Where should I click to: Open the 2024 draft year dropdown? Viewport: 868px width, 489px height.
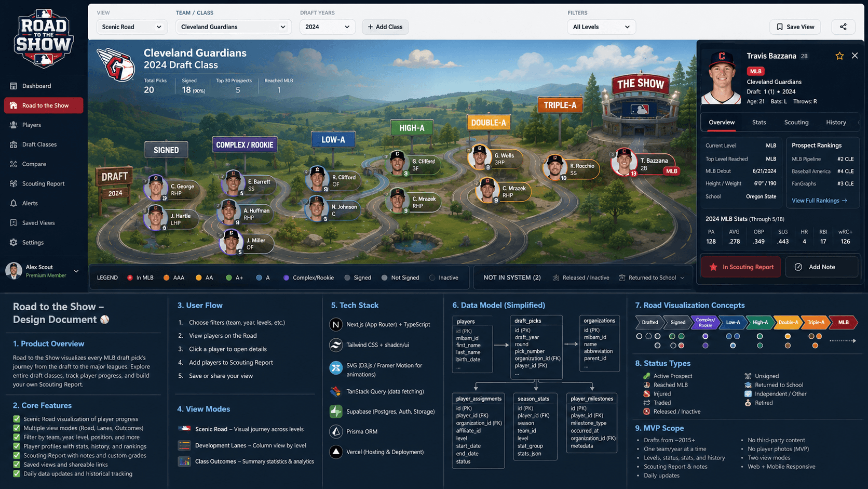point(327,27)
